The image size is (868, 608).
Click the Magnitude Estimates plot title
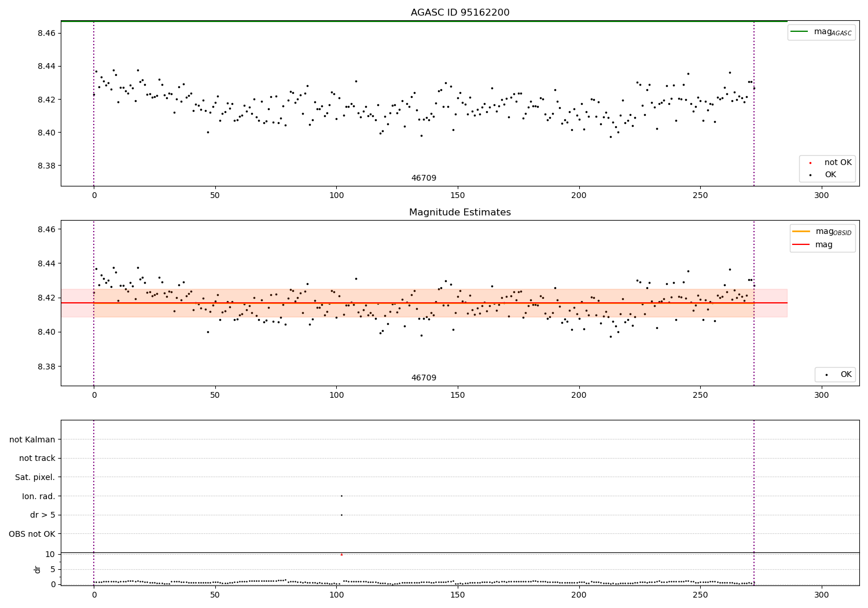coord(460,213)
